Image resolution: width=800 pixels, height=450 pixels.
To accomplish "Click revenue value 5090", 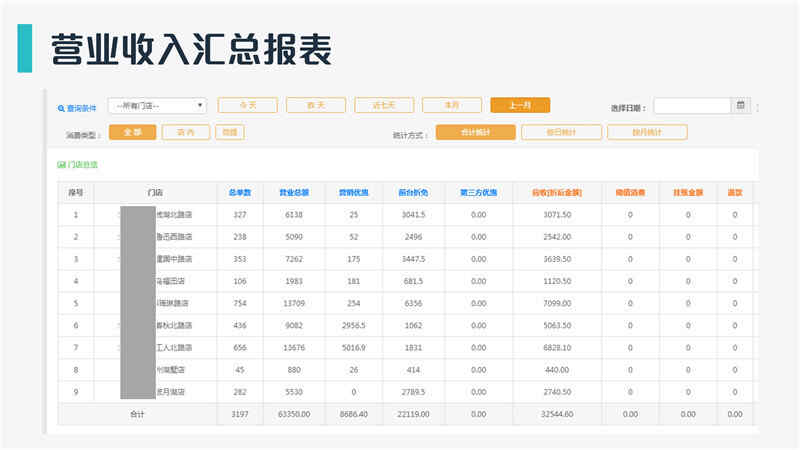I will [294, 237].
